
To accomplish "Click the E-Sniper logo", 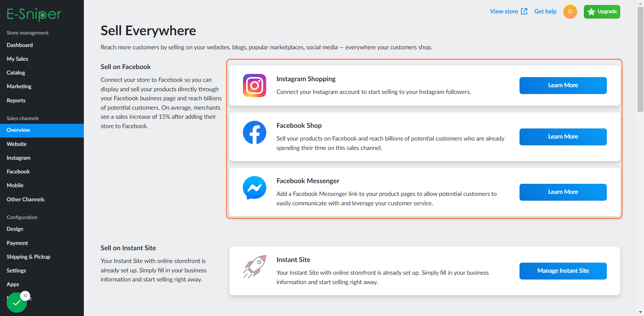I will (34, 14).
